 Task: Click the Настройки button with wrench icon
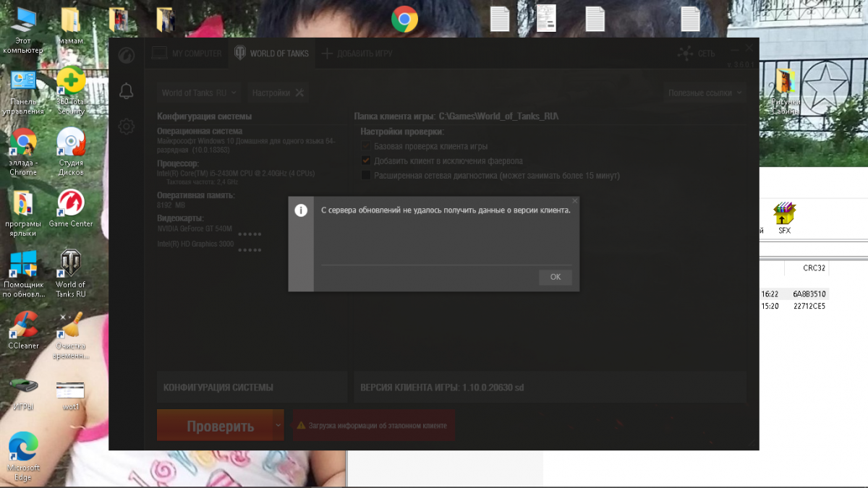[278, 93]
